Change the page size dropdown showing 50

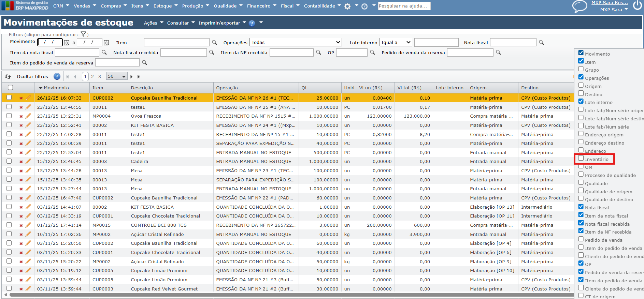[116, 76]
